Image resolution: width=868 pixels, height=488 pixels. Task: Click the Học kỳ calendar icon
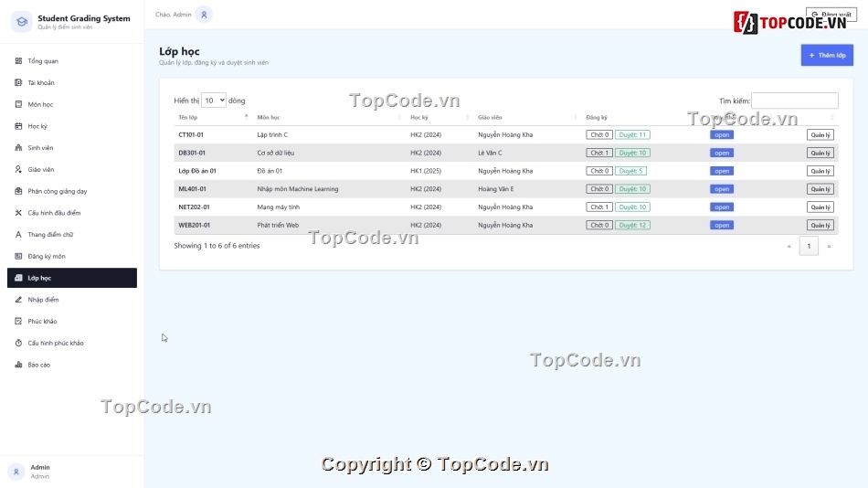coord(18,126)
